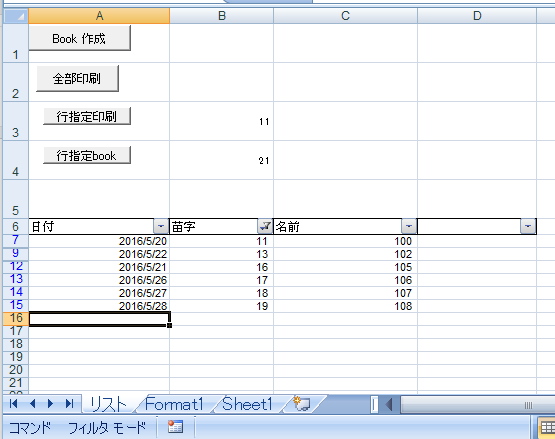
Task: Switch to the Format1 sheet tab
Action: (x=174, y=404)
